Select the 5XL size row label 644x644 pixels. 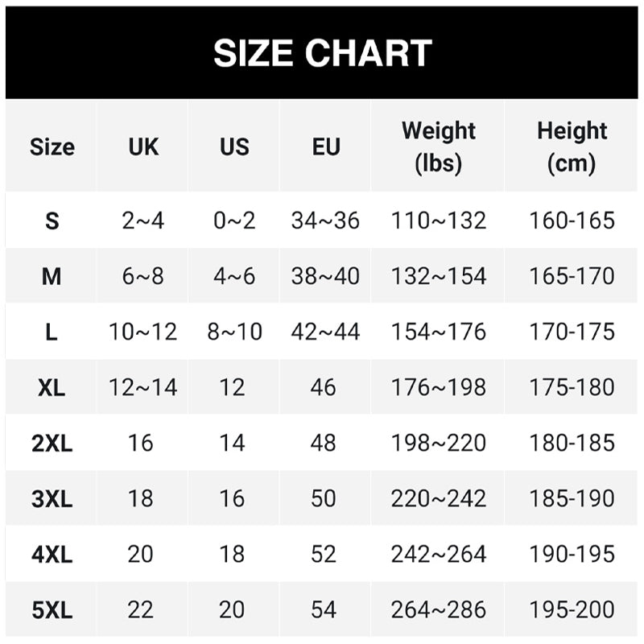(52, 609)
